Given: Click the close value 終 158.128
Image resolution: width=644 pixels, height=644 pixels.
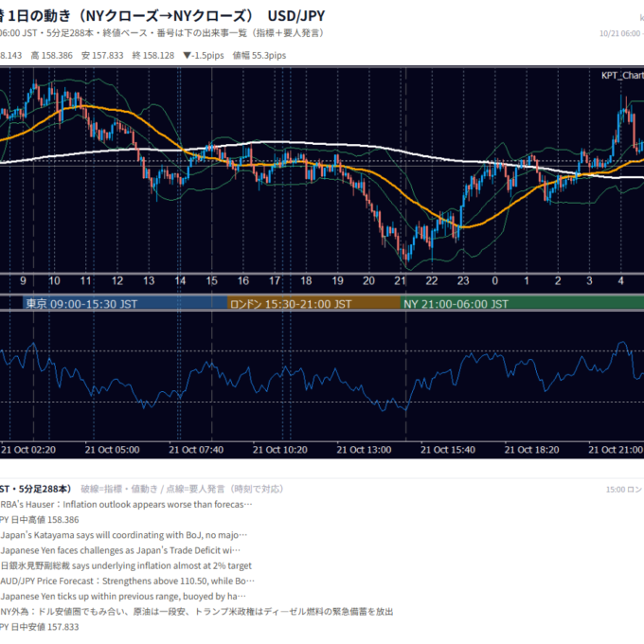Looking at the screenshot, I should pos(153,56).
